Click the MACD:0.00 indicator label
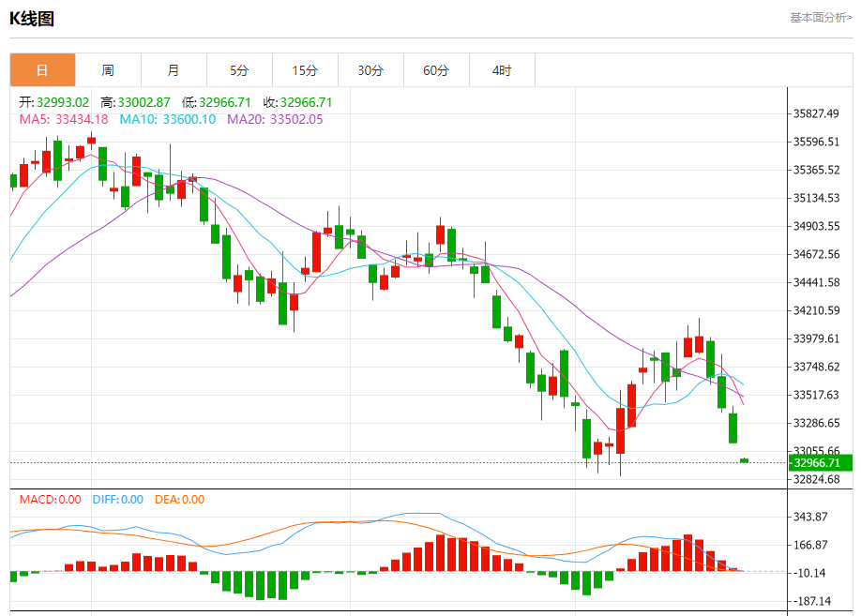This screenshot has width=861, height=616. 50,500
